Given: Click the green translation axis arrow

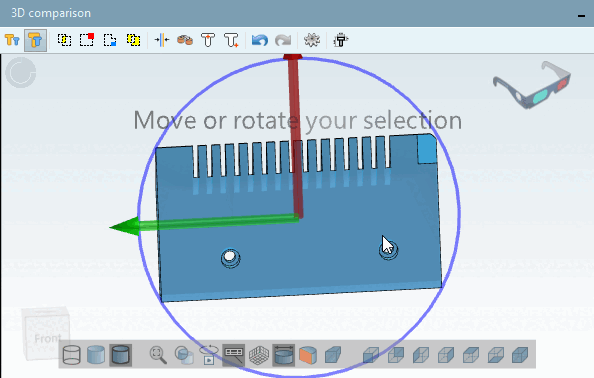Looking at the screenshot, I should [125, 227].
